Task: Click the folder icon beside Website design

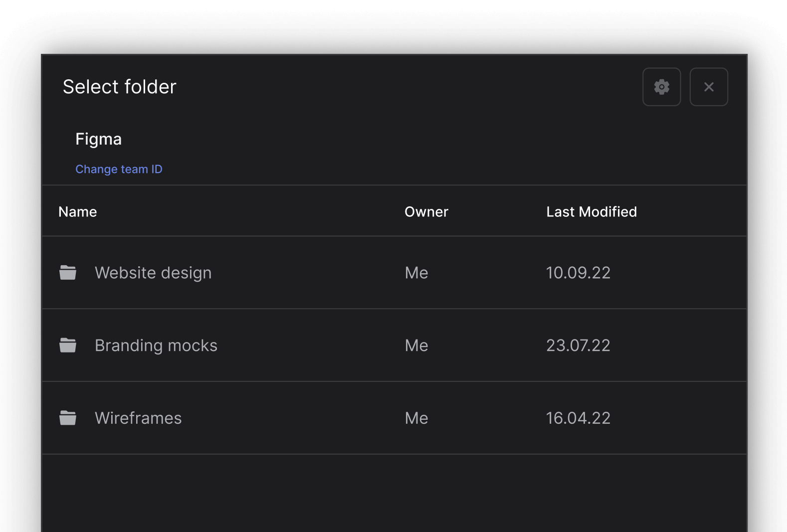Action: pos(68,273)
